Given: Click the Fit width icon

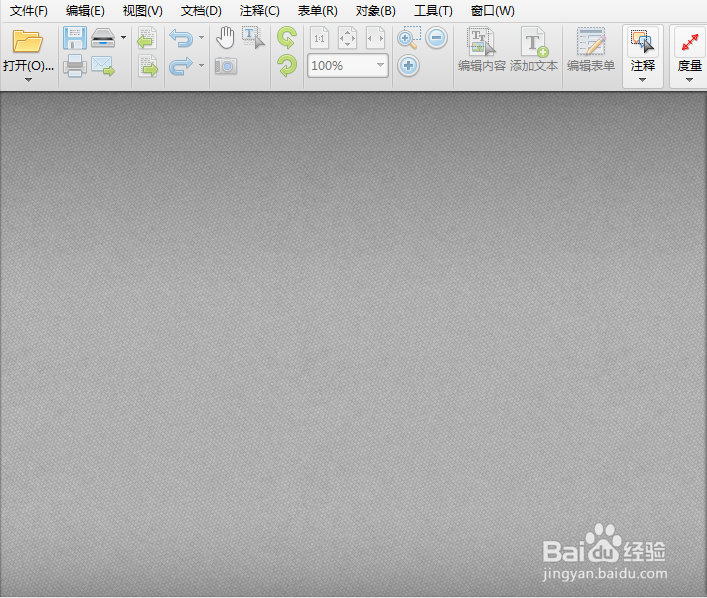Looking at the screenshot, I should point(375,38).
